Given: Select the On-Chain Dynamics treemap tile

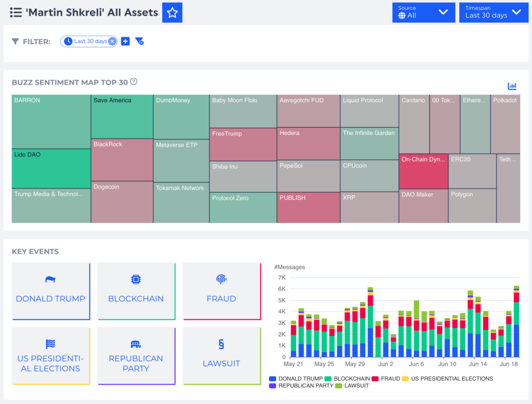Looking at the screenshot, I should [x=423, y=171].
